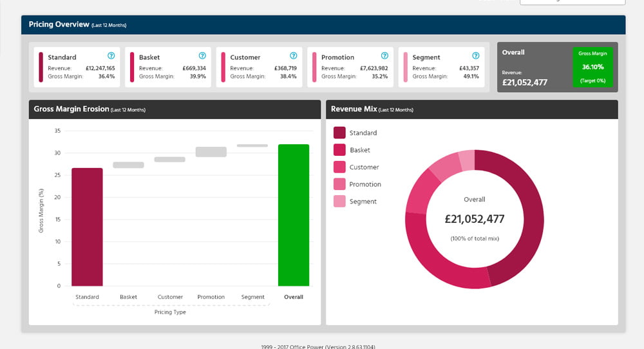Click the dark red Standard bar
The width and height of the screenshot is (644, 349).
tap(87, 227)
